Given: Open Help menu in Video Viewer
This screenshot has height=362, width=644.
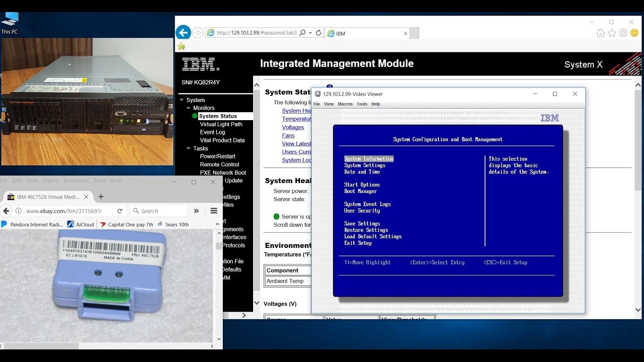Looking at the screenshot, I should [375, 104].
